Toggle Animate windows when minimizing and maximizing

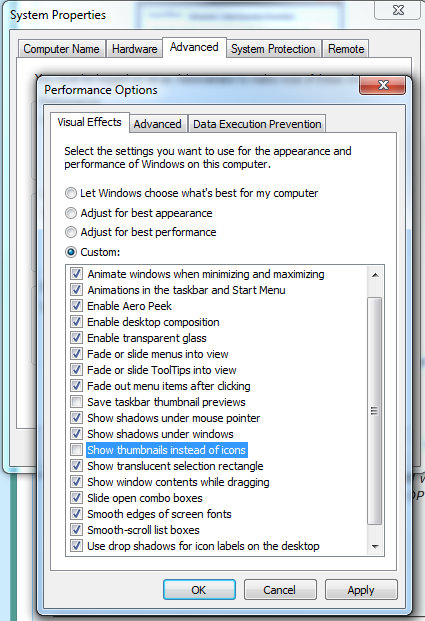pyautogui.click(x=76, y=274)
